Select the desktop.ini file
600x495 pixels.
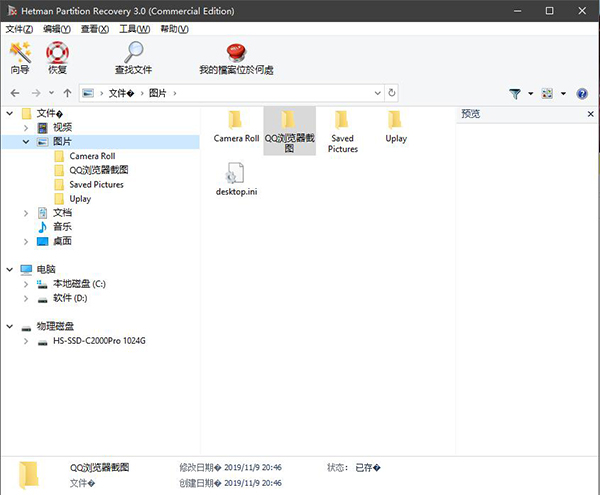coord(236,179)
